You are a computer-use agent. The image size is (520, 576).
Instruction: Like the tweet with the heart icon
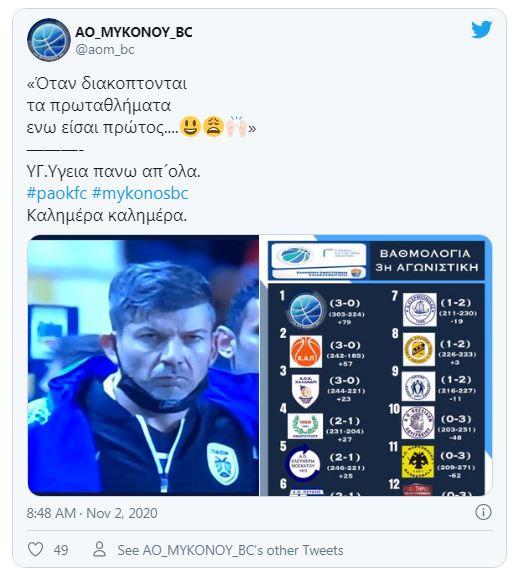click(36, 550)
